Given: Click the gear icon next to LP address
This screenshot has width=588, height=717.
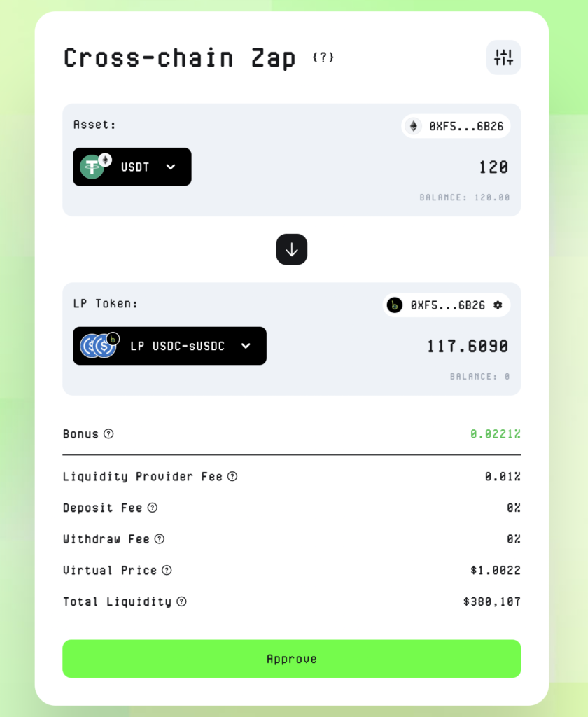Looking at the screenshot, I should (498, 305).
